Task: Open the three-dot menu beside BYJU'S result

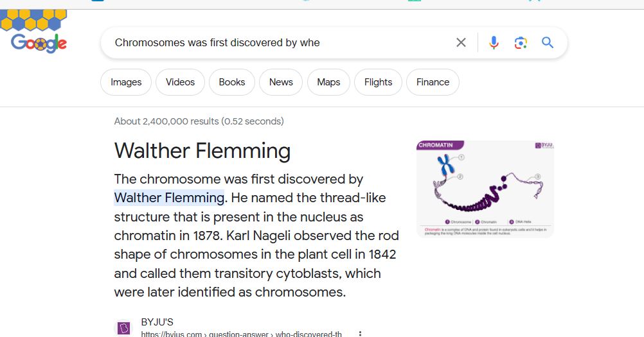Action: [361, 333]
